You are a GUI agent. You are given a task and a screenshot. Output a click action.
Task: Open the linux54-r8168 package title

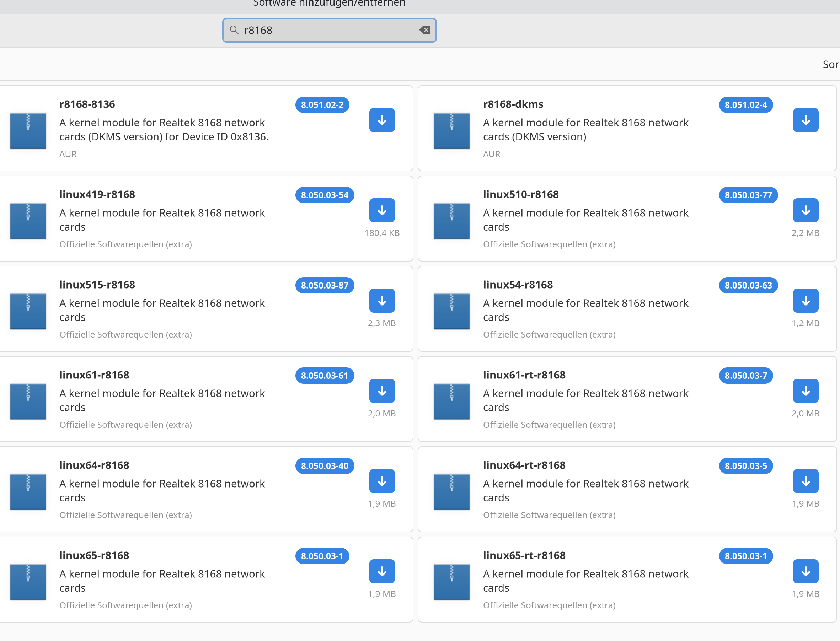click(518, 285)
